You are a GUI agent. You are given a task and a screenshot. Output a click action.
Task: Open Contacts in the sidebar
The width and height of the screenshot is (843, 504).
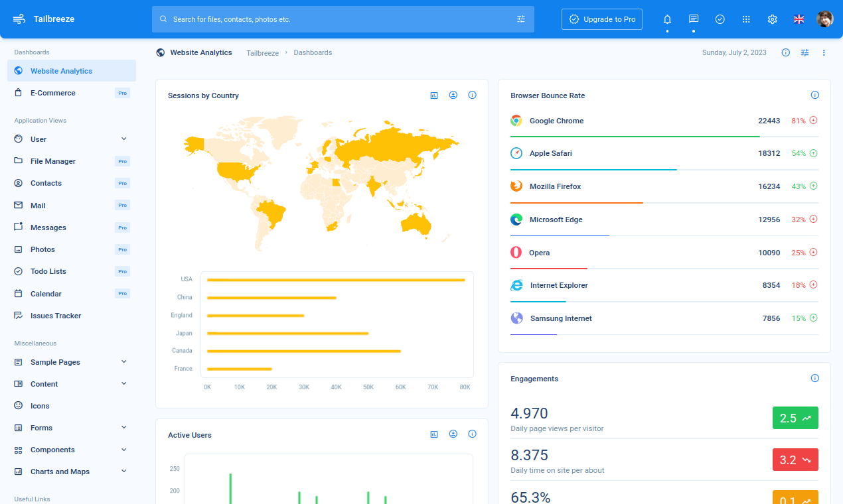[72, 183]
